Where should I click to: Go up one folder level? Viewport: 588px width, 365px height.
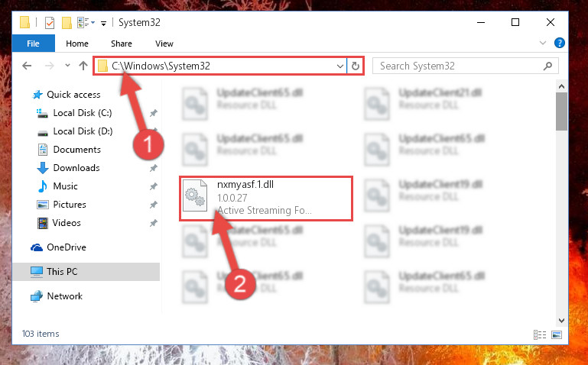pos(83,66)
